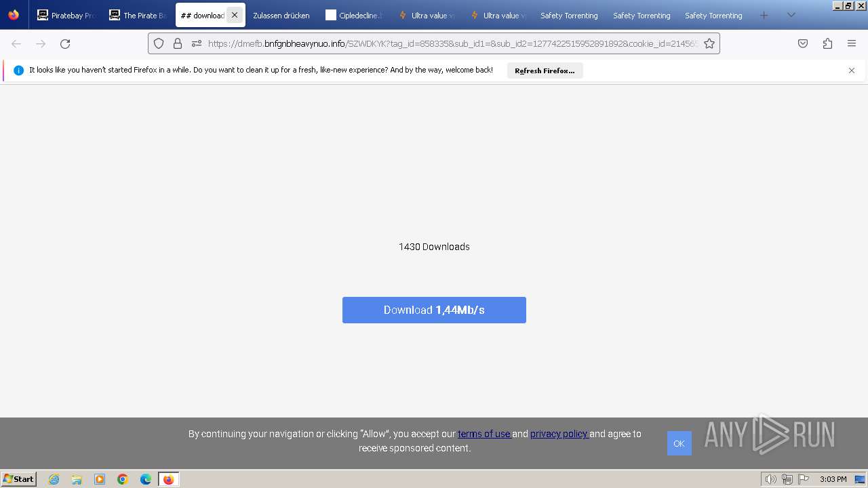Open the Extensions puzzle icon
Screen dimensions: 868x488
[x=827, y=43]
